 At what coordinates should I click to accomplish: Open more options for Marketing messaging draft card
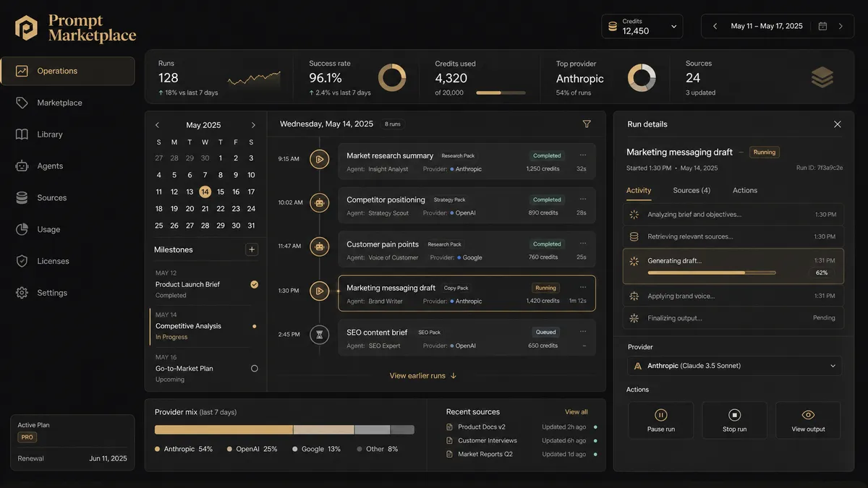tap(583, 287)
